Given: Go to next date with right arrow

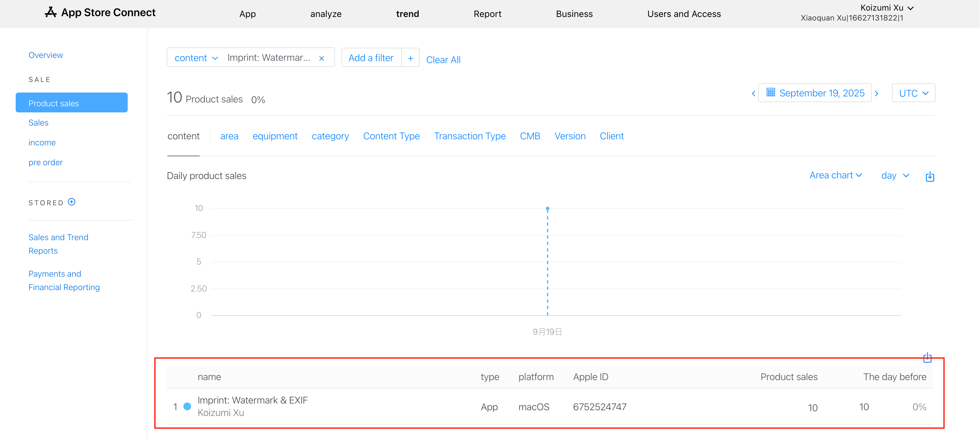Looking at the screenshot, I should [877, 93].
